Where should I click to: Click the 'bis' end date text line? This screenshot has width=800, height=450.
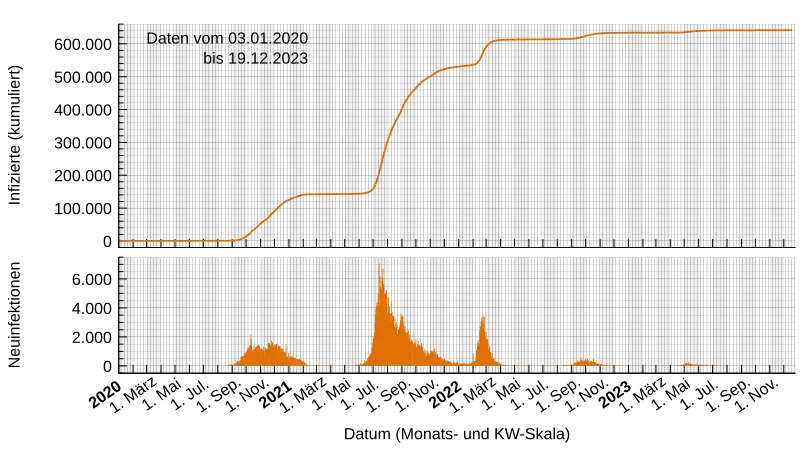(x=255, y=59)
